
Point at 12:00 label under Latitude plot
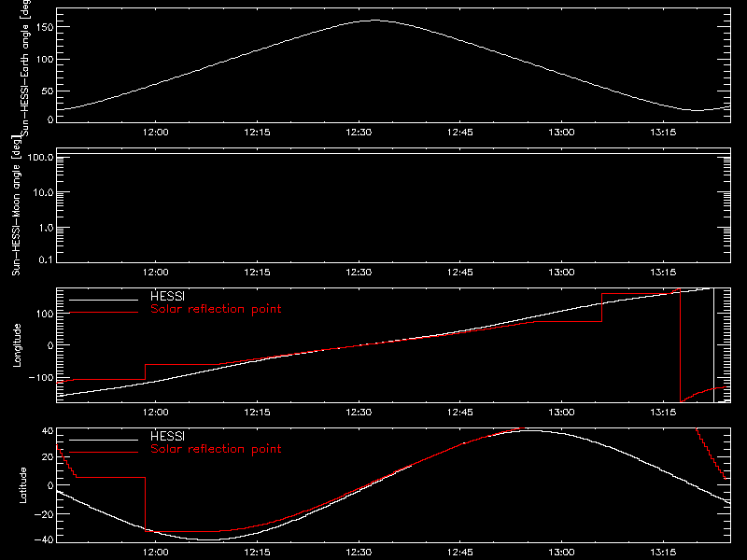point(155,552)
